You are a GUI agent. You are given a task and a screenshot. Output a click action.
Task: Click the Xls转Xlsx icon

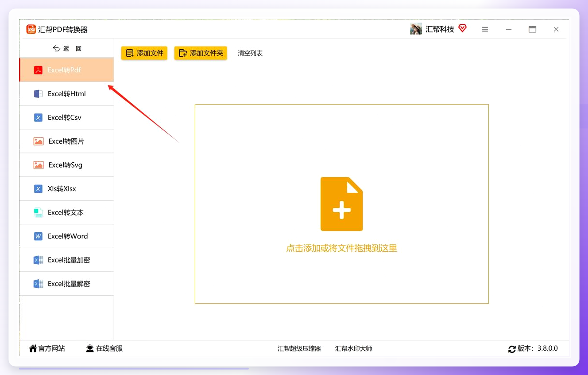pos(38,189)
